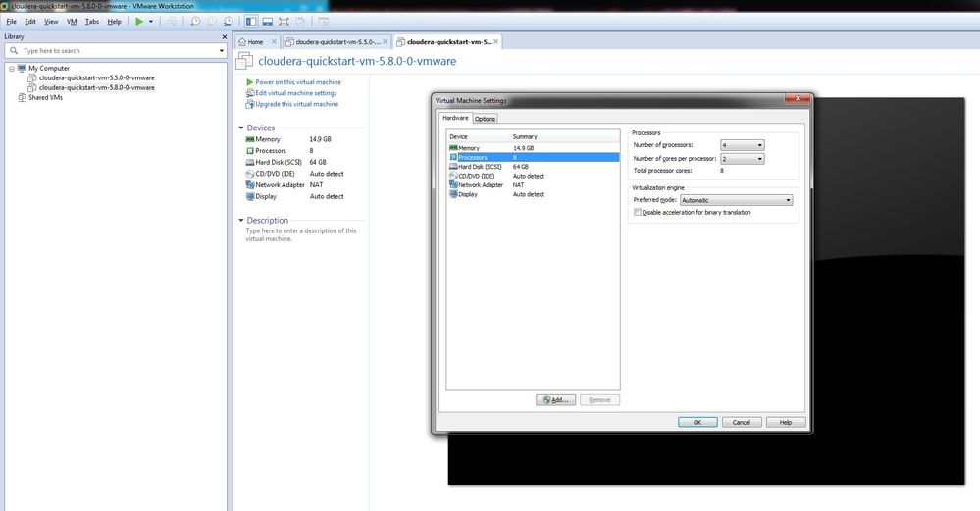980x511 pixels.
Task: Switch to Options tab in settings dialog
Action: point(485,119)
